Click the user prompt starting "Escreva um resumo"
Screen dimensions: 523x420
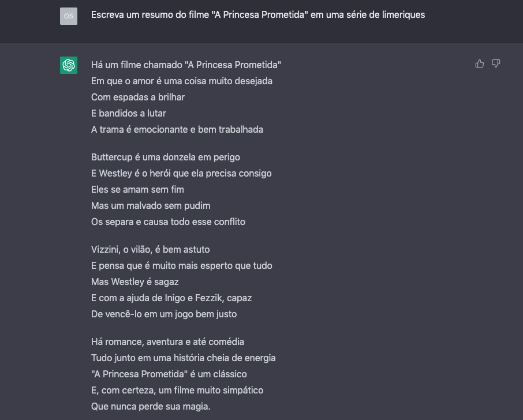point(257,15)
